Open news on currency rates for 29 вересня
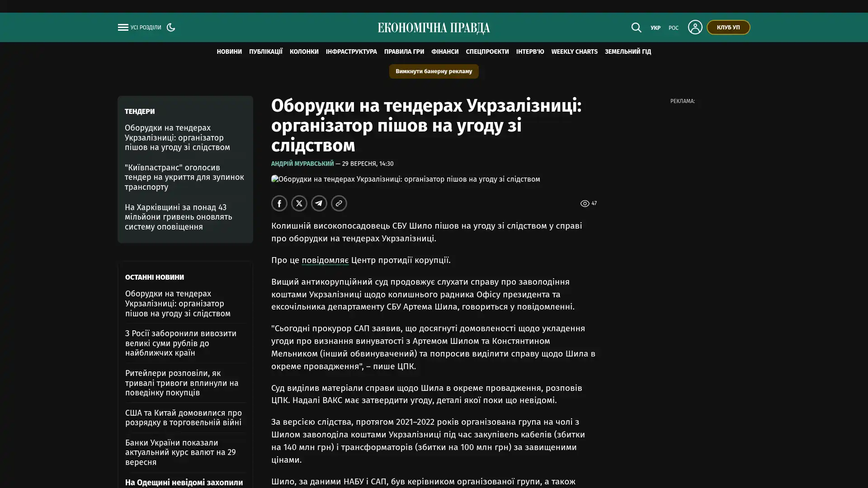The image size is (868, 488). click(180, 452)
